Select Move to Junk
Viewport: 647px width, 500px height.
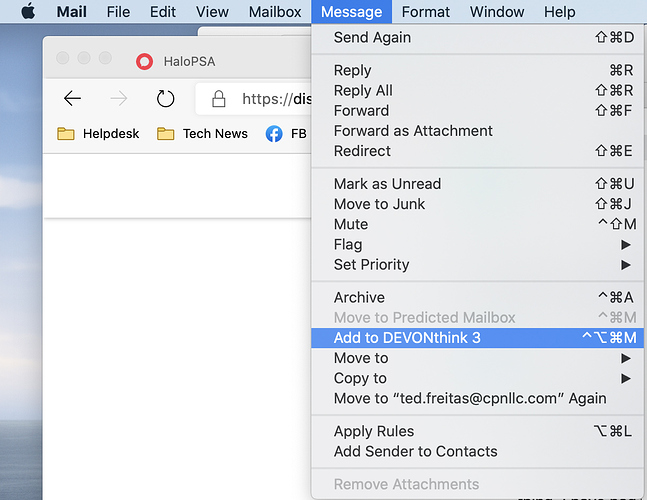tap(477, 204)
